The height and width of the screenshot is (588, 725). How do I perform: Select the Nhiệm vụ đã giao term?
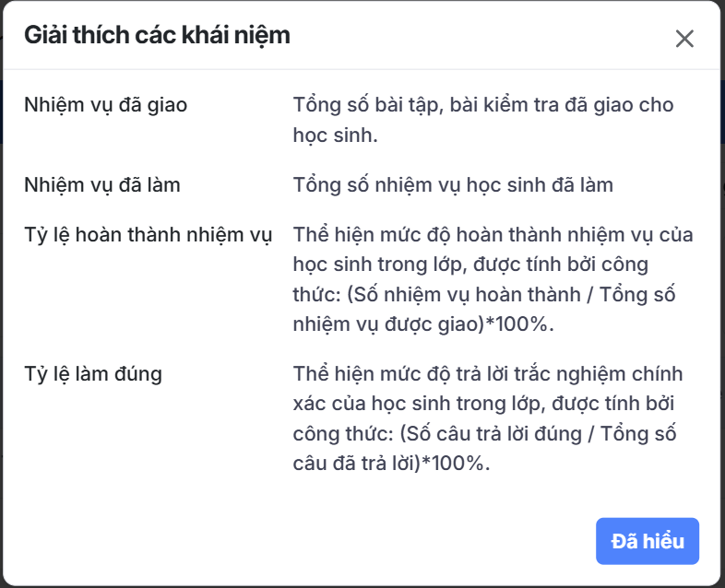[105, 105]
